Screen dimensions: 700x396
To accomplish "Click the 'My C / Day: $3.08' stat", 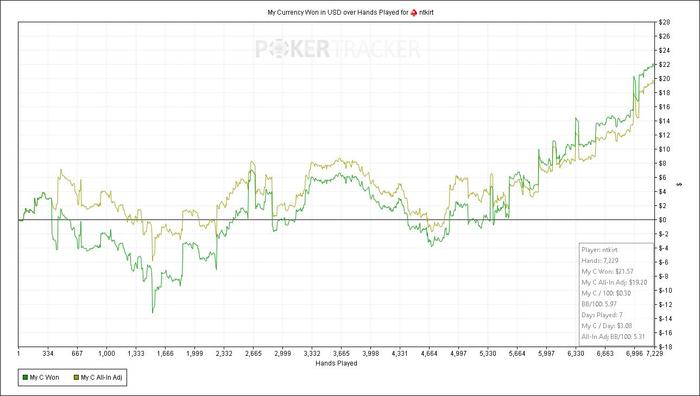I will [606, 326].
